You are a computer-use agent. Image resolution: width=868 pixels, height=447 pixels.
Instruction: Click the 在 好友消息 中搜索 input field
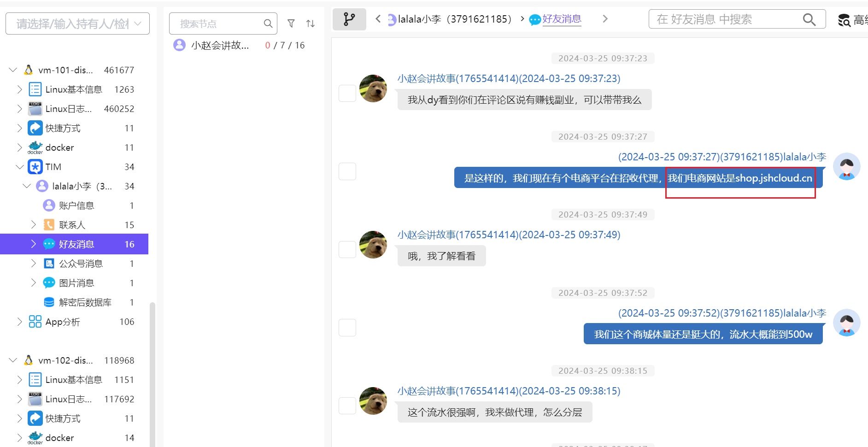[x=726, y=19]
